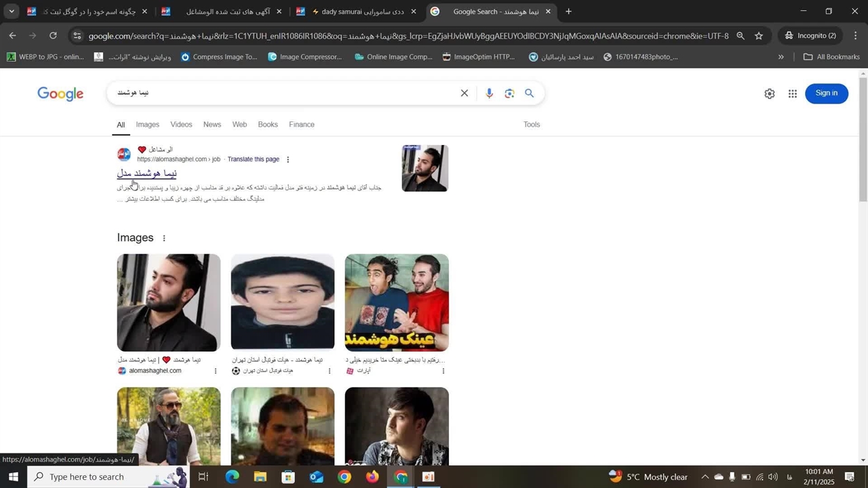Open Firefox from the Windows taskbar

[x=372, y=477]
